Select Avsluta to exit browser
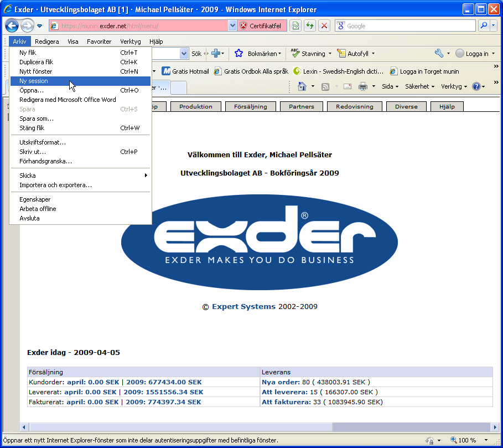The image size is (503, 448). (x=81, y=218)
